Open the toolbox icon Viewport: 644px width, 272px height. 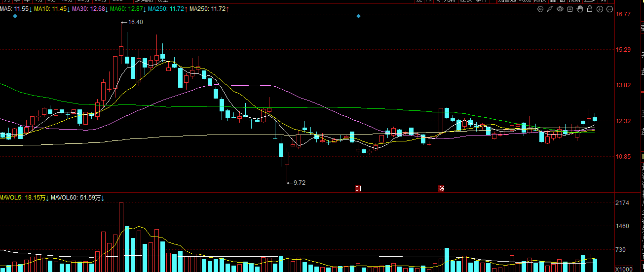pyautogui.click(x=570, y=9)
